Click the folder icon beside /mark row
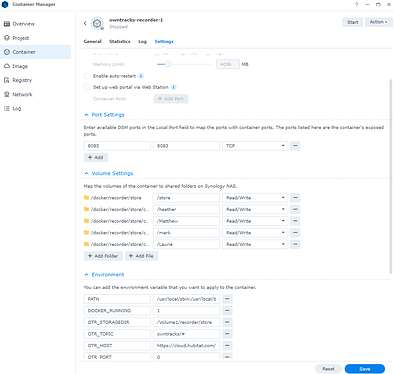This screenshot has height=374, width=394. 87,233
